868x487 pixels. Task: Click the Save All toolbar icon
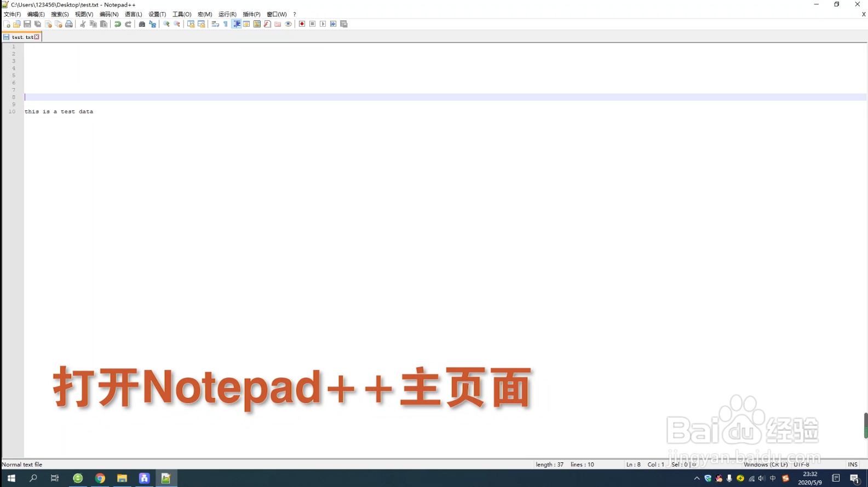[x=38, y=24]
